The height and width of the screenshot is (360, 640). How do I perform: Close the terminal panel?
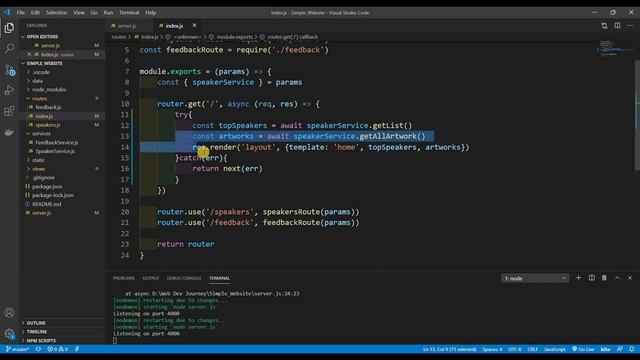[x=630, y=278]
